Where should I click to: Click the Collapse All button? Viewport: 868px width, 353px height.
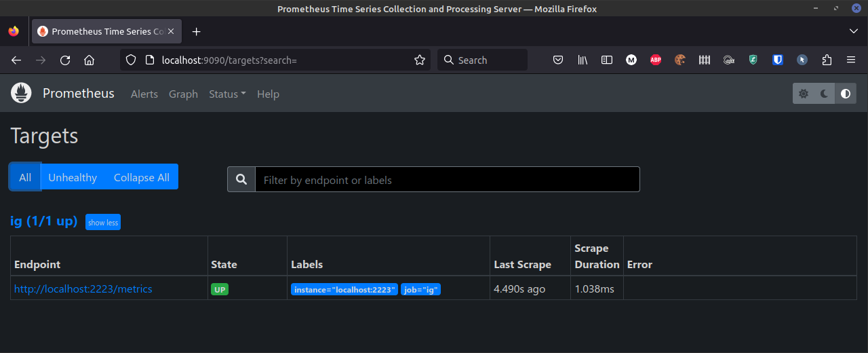pyautogui.click(x=142, y=177)
